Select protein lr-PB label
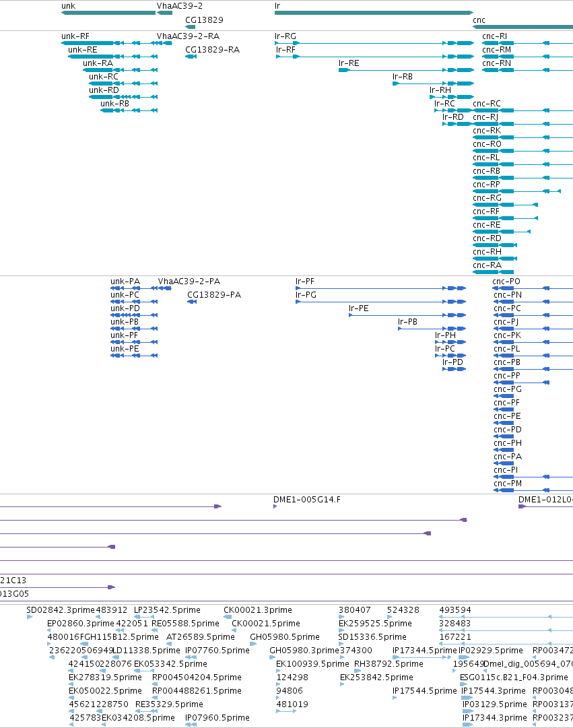573x728 pixels. [x=407, y=322]
